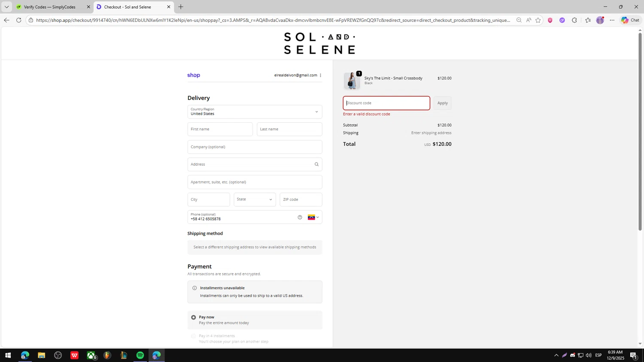
Task: Open File Explorer from taskbar
Action: tap(41, 355)
